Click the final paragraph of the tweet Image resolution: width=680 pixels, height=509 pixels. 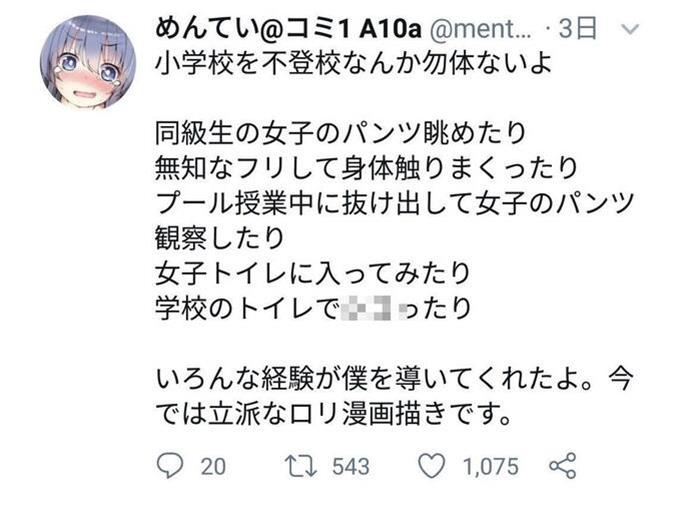pyautogui.click(x=394, y=396)
